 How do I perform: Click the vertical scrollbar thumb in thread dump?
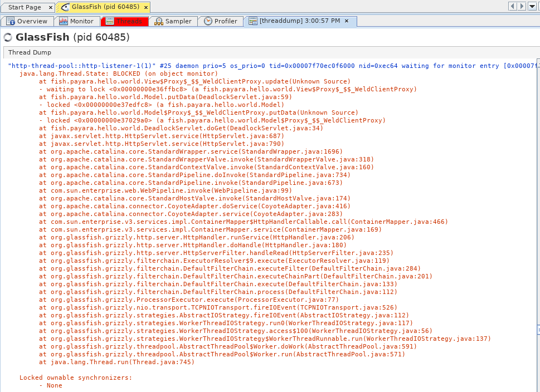pyautogui.click(x=537, y=195)
